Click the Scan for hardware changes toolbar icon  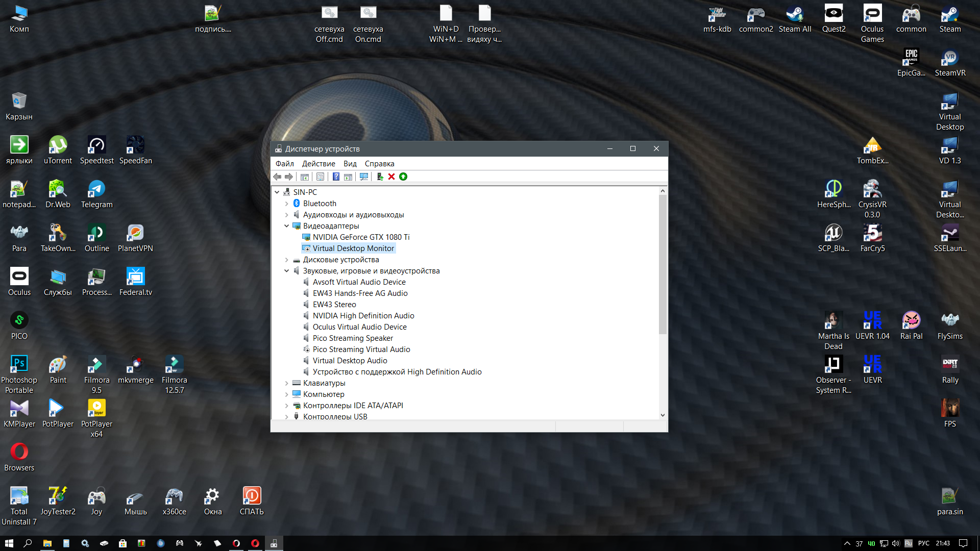[x=364, y=177]
